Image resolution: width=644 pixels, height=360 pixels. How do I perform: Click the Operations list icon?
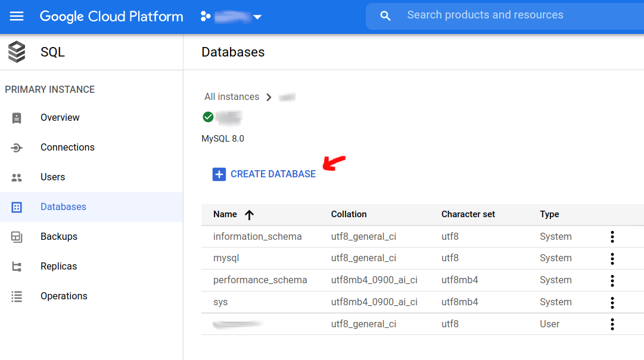(x=17, y=296)
